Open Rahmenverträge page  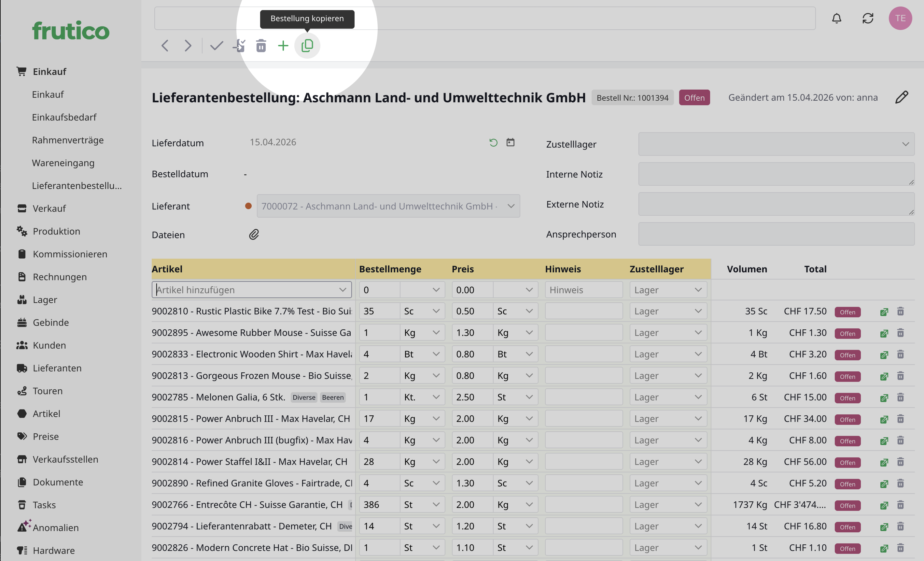[68, 140]
